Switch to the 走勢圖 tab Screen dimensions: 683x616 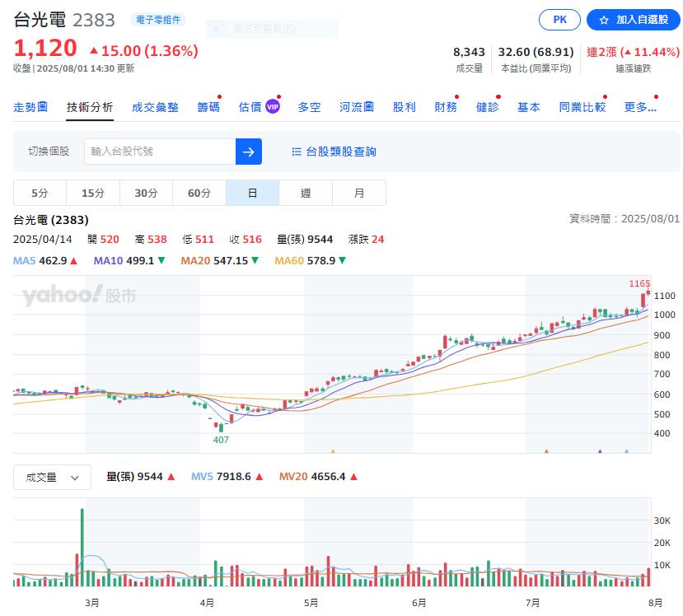tap(30, 107)
